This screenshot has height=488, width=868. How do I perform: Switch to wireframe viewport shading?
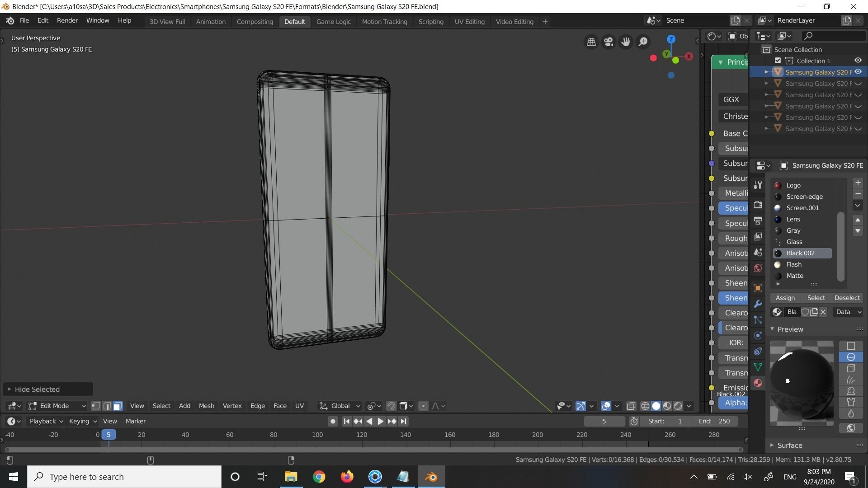[646, 406]
